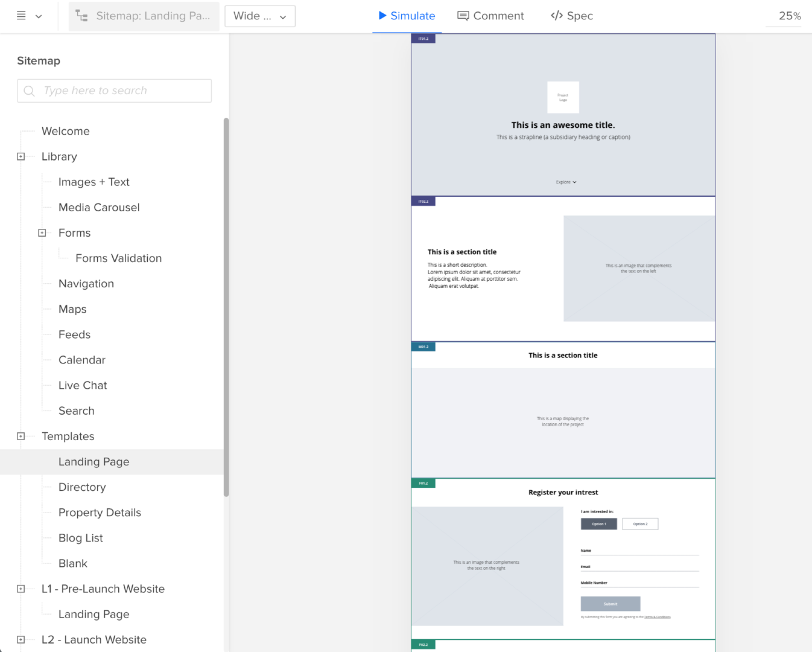Open the Terms & Conditions link
The height and width of the screenshot is (652, 812).
click(657, 617)
